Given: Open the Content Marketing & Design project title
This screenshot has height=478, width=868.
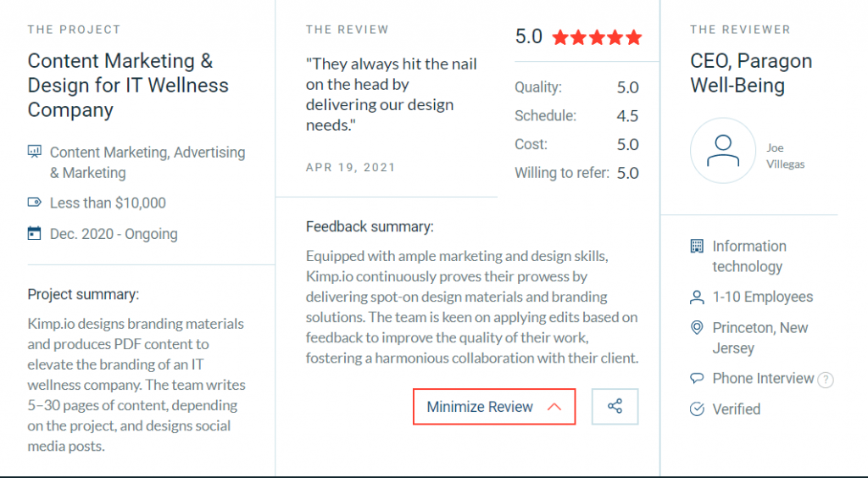Looking at the screenshot, I should click(128, 86).
